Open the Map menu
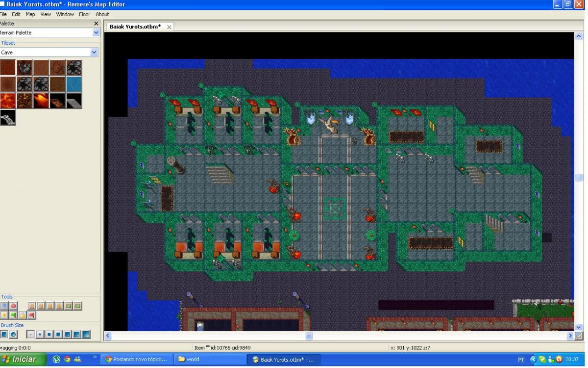588x368 pixels. (x=30, y=14)
